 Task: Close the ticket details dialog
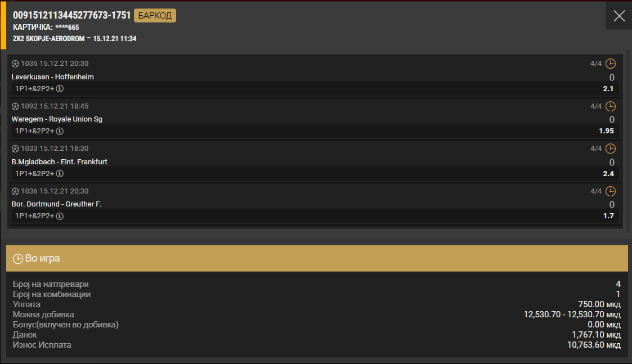click(x=619, y=16)
